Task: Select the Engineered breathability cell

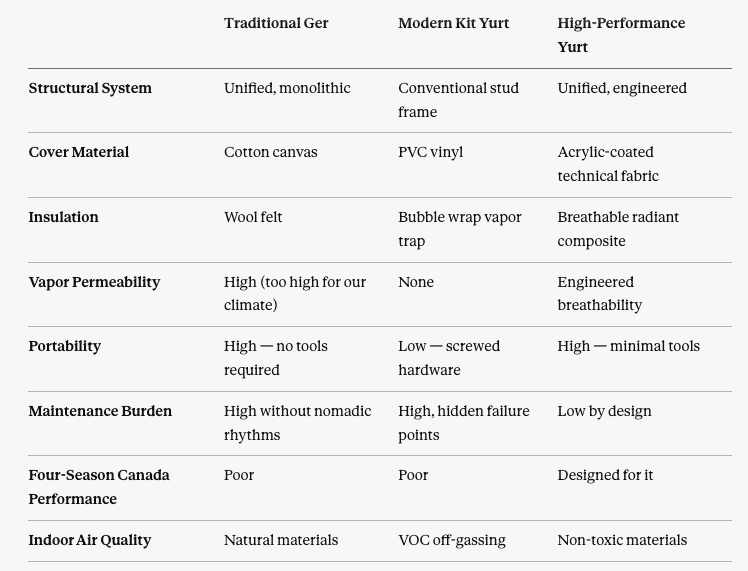Action: [x=600, y=293]
